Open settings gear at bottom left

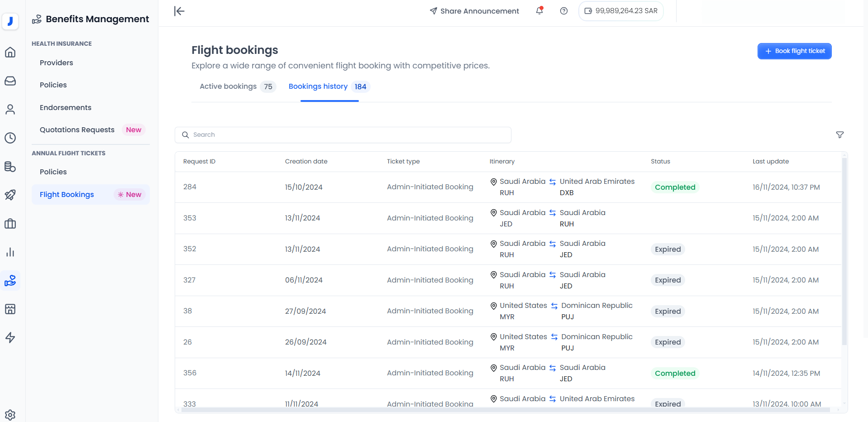10,414
